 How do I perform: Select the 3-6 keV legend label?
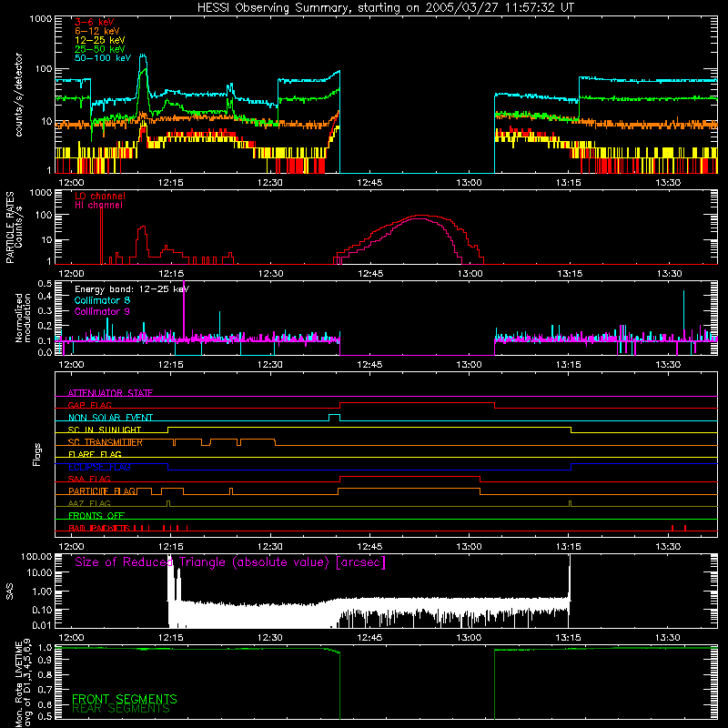click(94, 22)
